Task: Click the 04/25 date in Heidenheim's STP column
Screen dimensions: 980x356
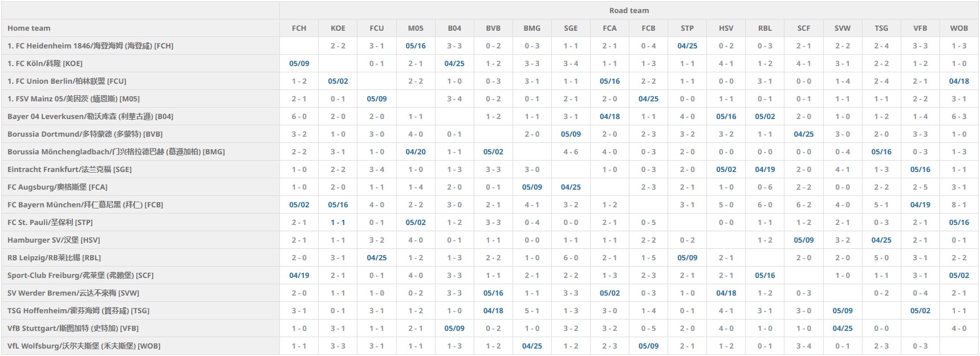Action: [x=687, y=46]
